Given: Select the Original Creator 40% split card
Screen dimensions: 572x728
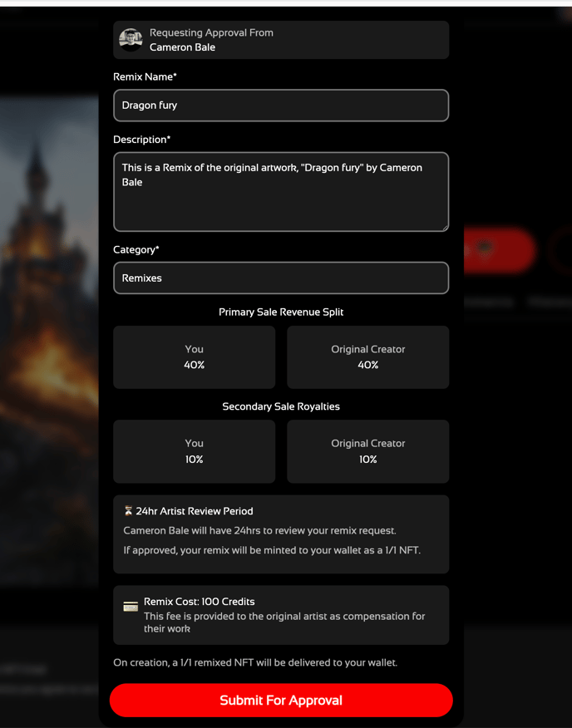Looking at the screenshot, I should (367, 357).
